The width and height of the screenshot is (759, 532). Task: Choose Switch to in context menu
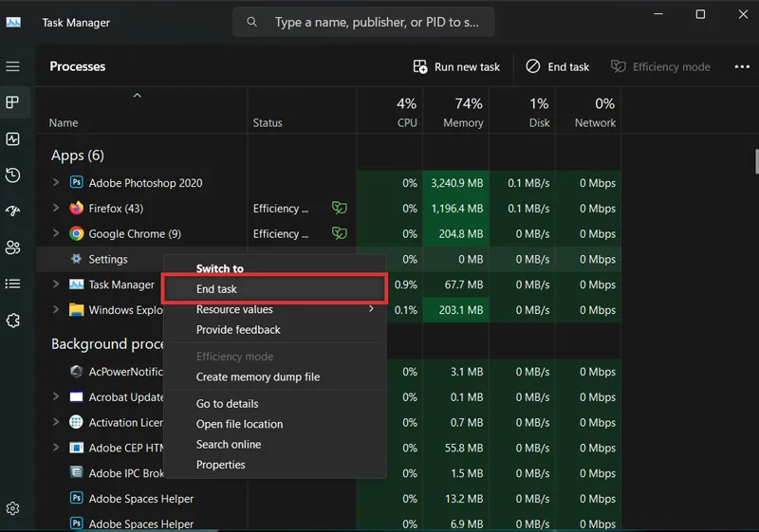[x=274, y=268]
